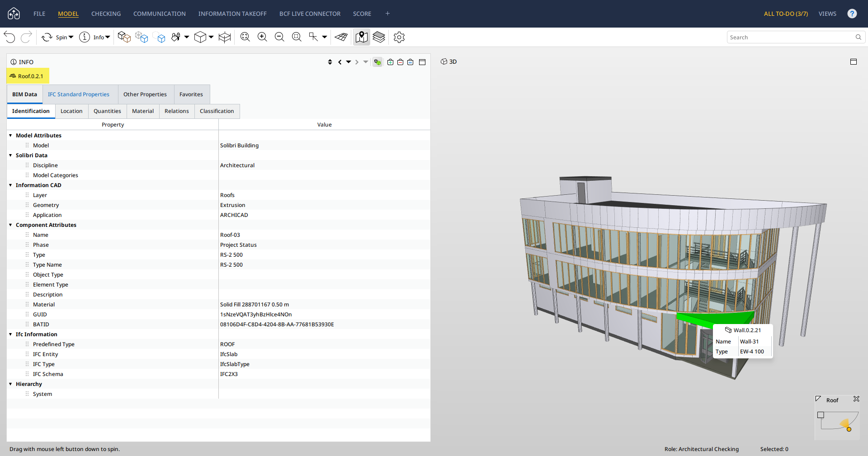Viewport: 868px width, 456px height.
Task: Click the 3D cube view icon
Action: [x=200, y=37]
